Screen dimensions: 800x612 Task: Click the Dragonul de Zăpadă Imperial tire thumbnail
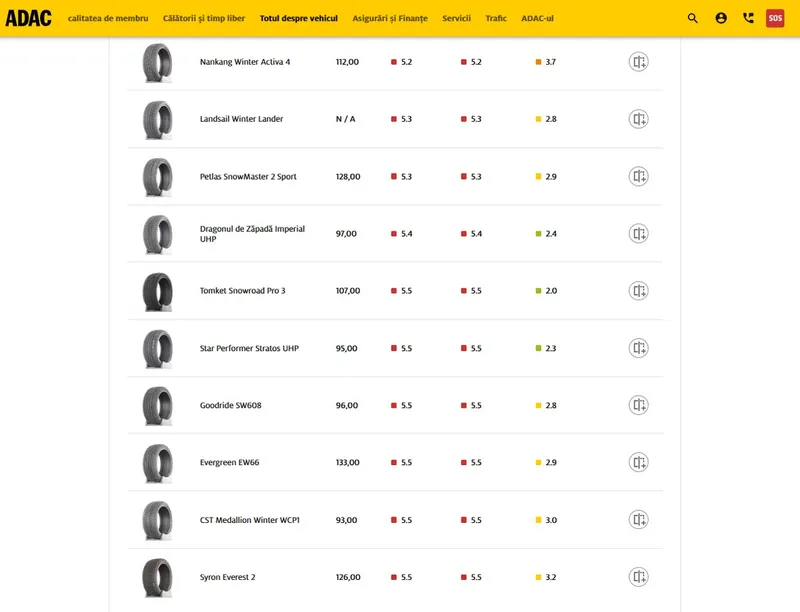point(157,234)
